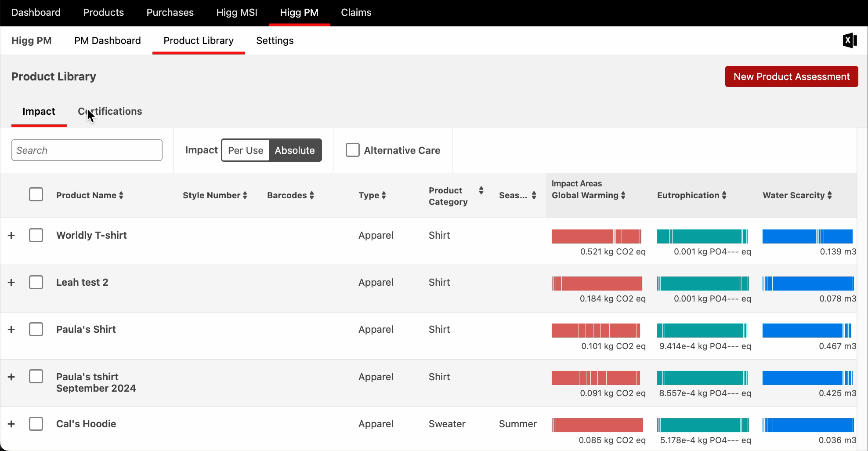Click Worldly T-shirt global warming bar
The image size is (868, 451).
597,236
